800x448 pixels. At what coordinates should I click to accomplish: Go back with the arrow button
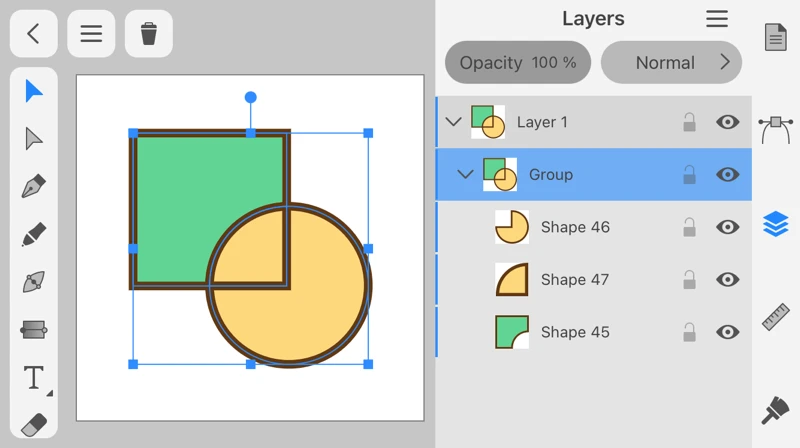click(x=33, y=34)
